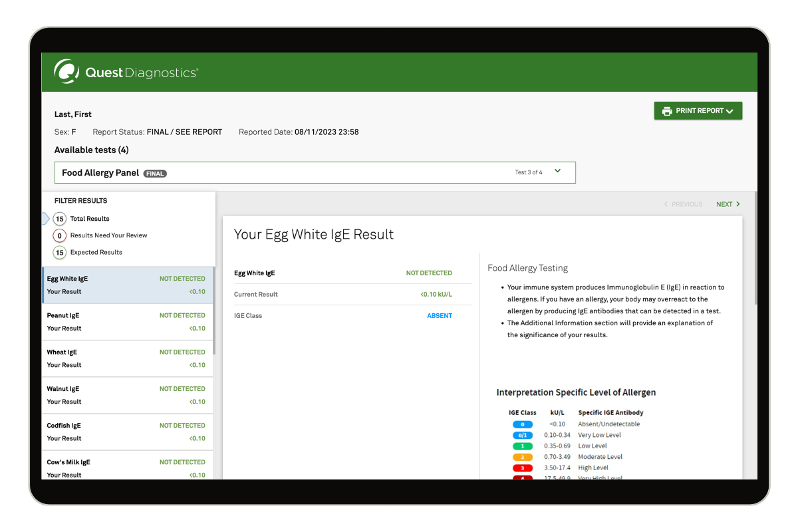798x532 pixels.
Task: Open the Print Report dropdown arrow
Action: (730, 112)
